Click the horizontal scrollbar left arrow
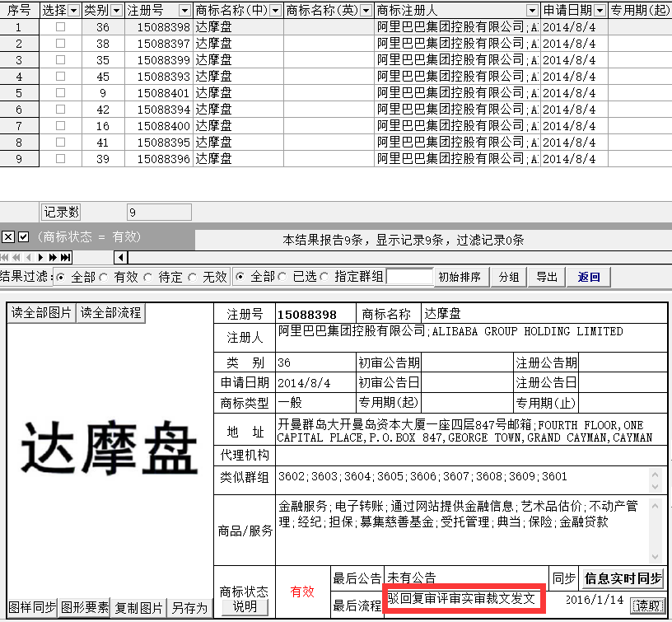Image resolution: width=672 pixels, height=622 pixels. [x=121, y=257]
